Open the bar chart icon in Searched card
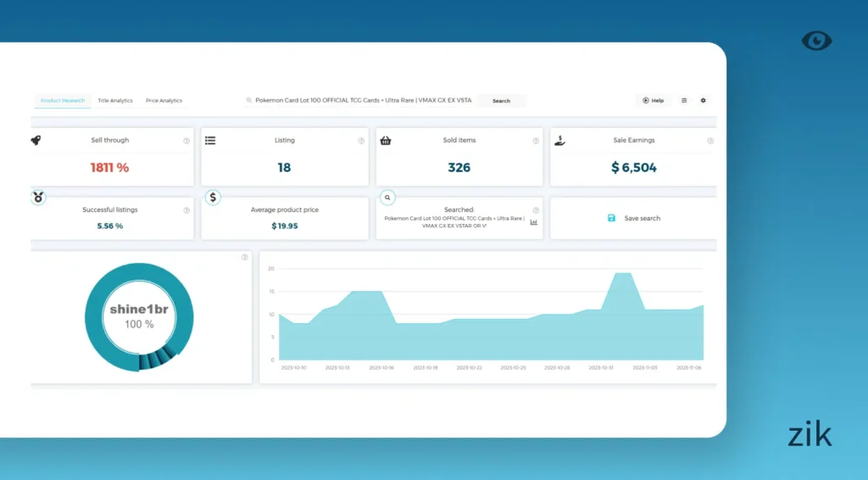The width and height of the screenshot is (868, 480). pyautogui.click(x=534, y=222)
